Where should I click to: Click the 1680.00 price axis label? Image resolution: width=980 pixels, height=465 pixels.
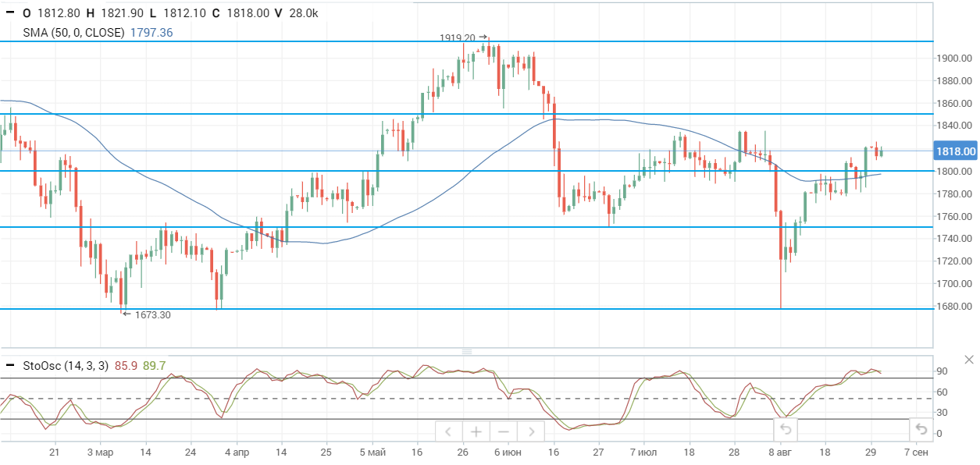click(x=955, y=306)
